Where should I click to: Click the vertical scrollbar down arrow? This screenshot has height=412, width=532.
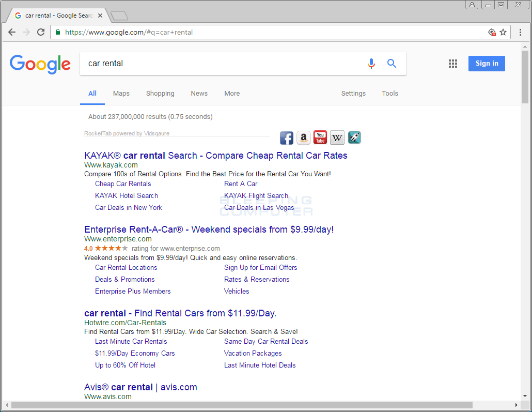pyautogui.click(x=525, y=396)
